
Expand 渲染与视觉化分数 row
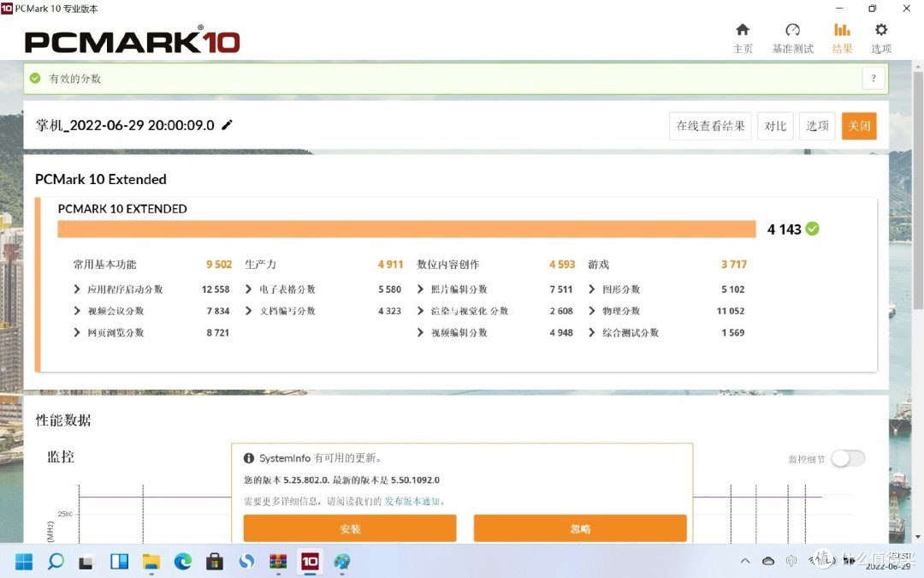click(420, 311)
